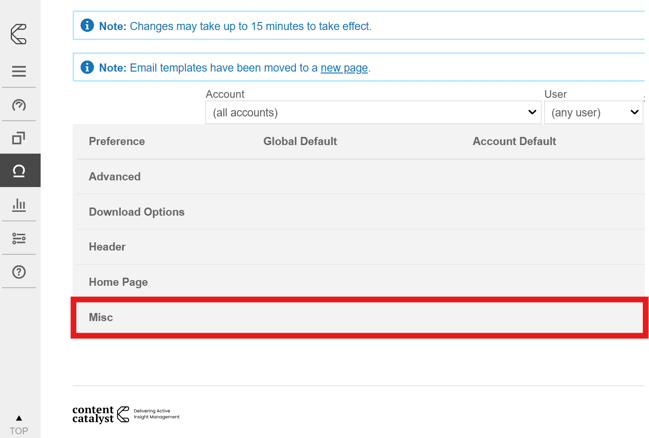Screen dimensions: 649x438
Task: Open the Account dropdown showing all accounts
Action: tap(373, 113)
